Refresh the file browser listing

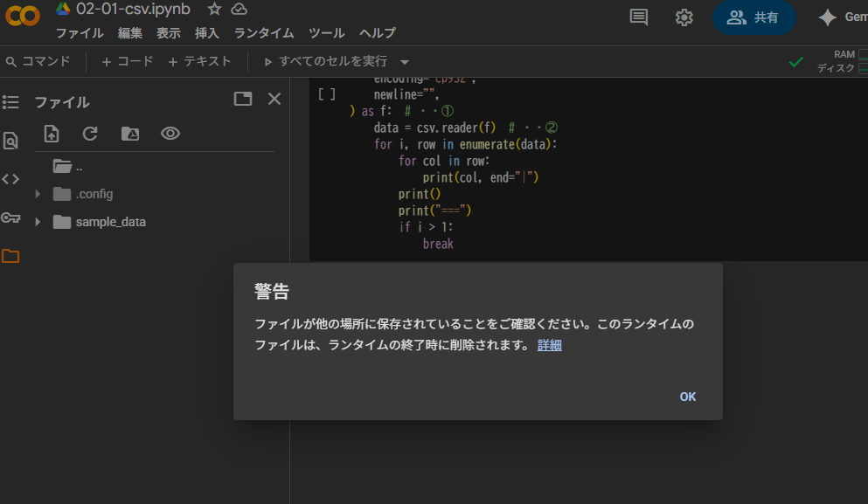coord(90,134)
